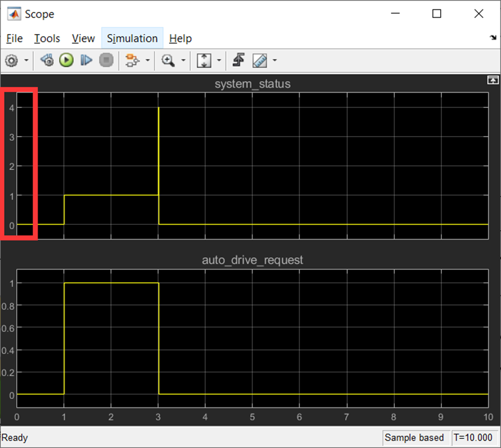Click the Sample based status label
Viewport: 501px width, 448px height.
[414, 437]
